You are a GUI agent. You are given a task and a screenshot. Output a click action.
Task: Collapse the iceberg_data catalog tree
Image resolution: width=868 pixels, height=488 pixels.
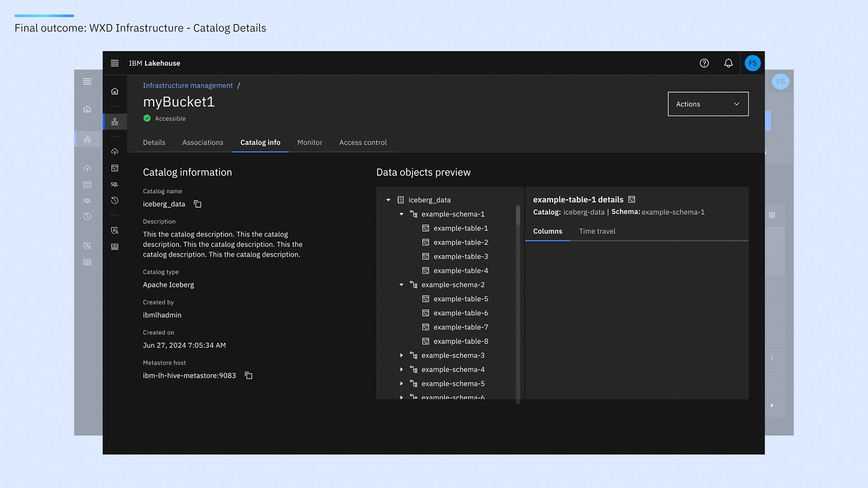tap(388, 200)
